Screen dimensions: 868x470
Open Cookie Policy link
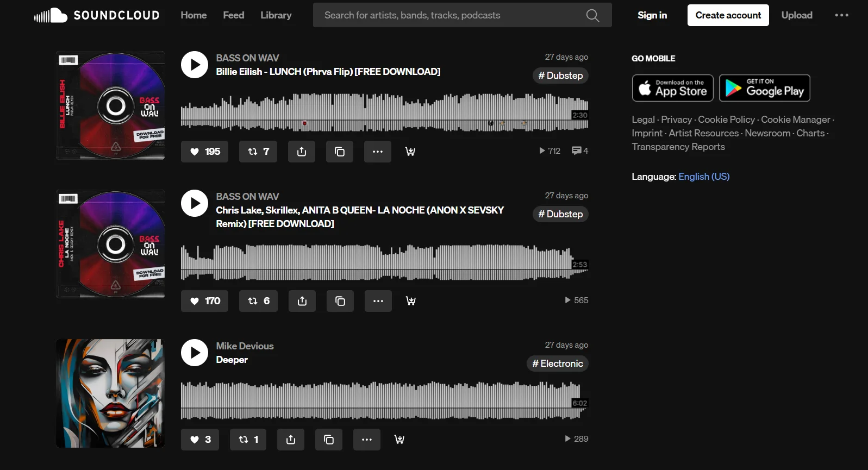click(726, 120)
